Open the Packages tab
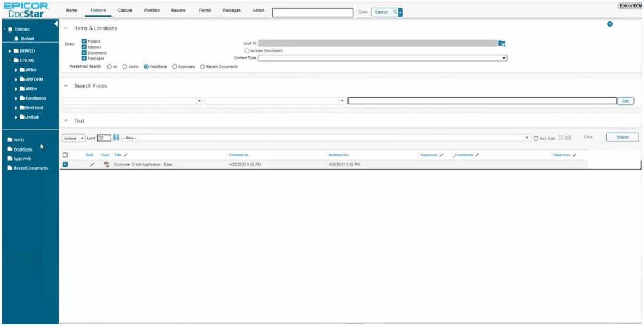 click(x=231, y=11)
